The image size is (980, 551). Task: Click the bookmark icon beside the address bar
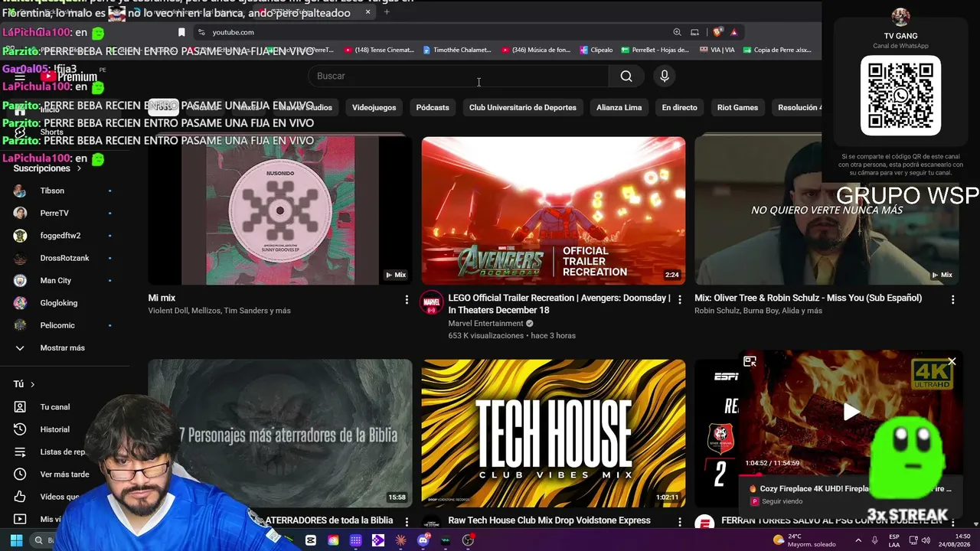point(181,32)
